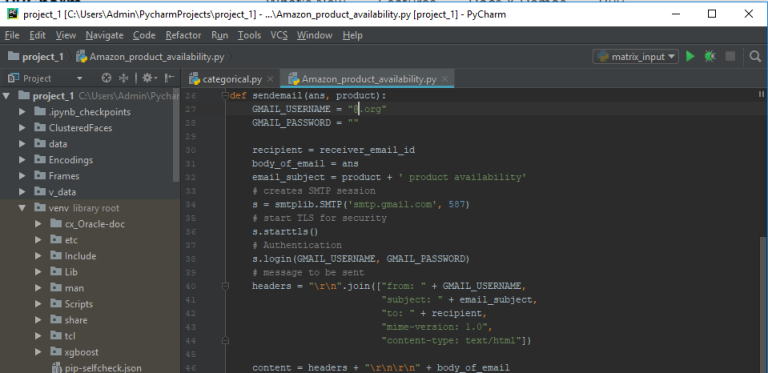Collapse all with the project panel icon

coord(123,78)
